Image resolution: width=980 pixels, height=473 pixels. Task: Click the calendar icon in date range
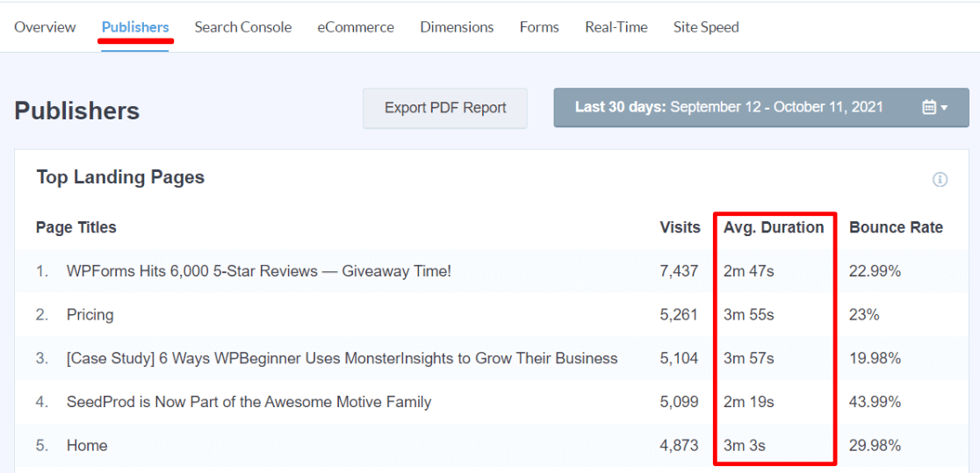point(929,107)
